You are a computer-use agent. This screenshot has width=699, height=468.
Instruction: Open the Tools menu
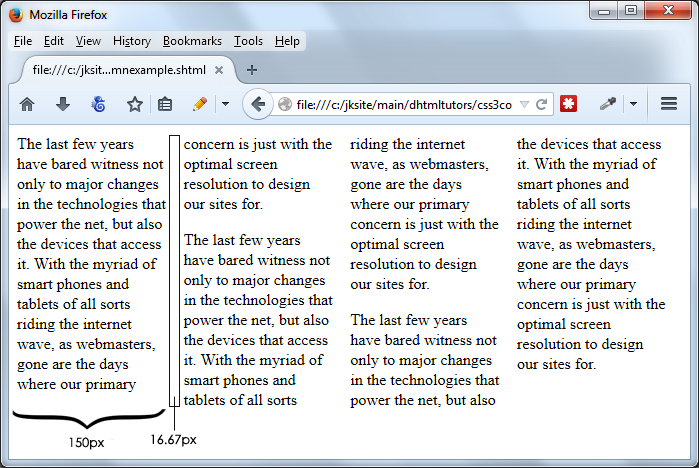248,41
